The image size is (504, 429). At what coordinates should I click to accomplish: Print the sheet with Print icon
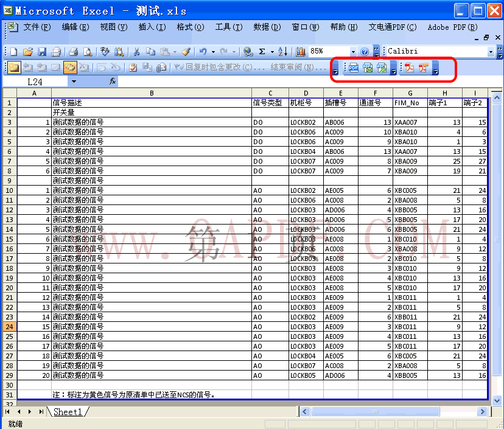(x=74, y=51)
